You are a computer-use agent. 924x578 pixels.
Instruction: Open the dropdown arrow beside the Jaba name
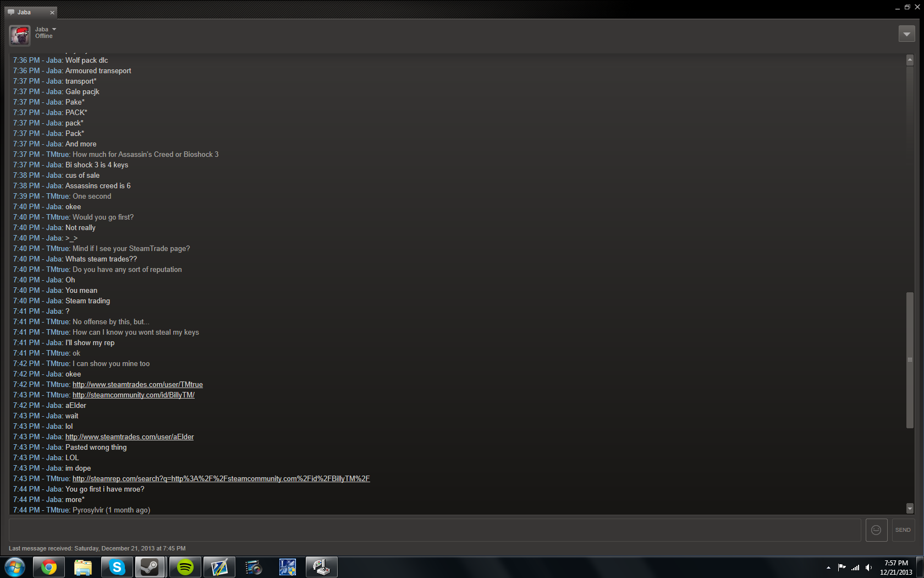[54, 29]
